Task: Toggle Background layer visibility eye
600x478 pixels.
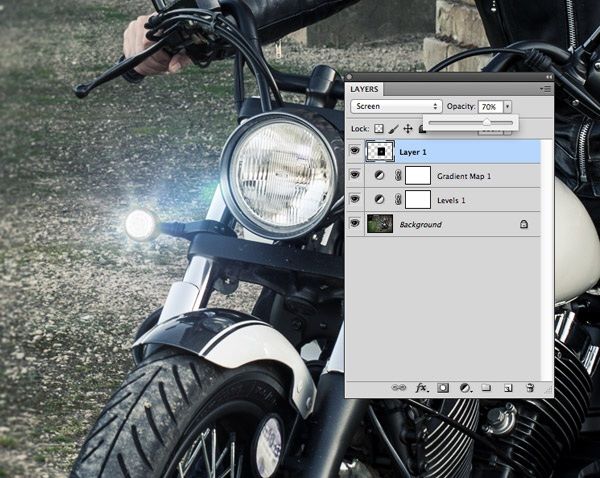Action: [355, 225]
